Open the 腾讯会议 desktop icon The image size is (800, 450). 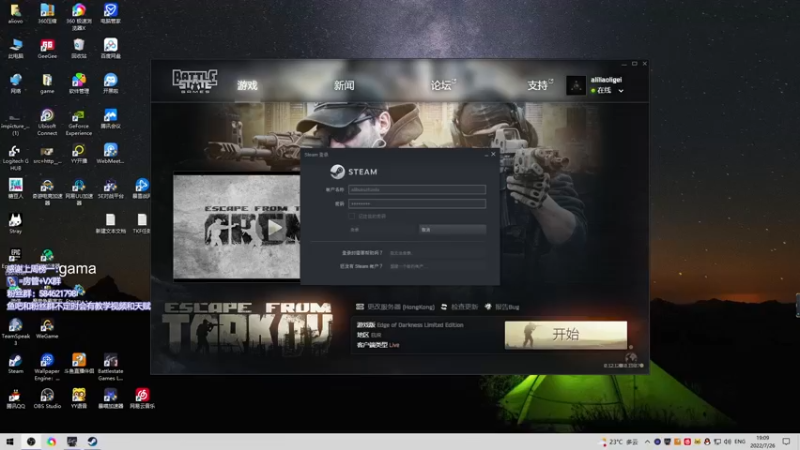(110, 119)
